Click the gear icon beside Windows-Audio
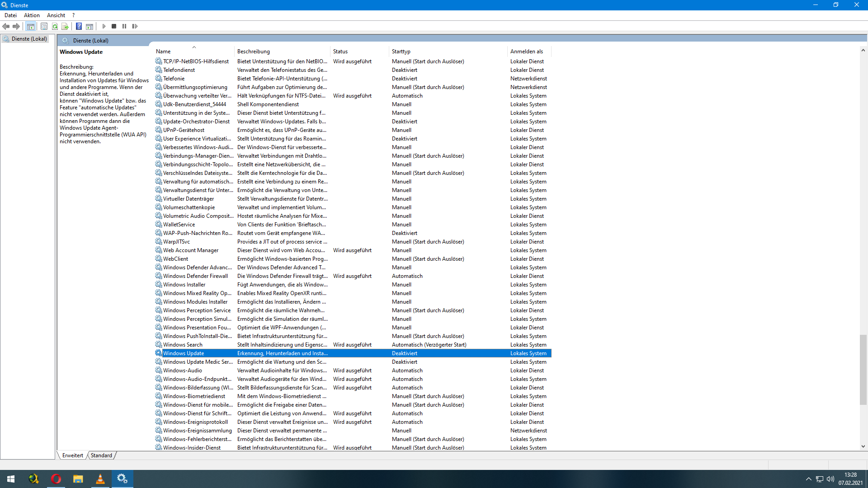The width and height of the screenshot is (868, 488). [x=158, y=370]
